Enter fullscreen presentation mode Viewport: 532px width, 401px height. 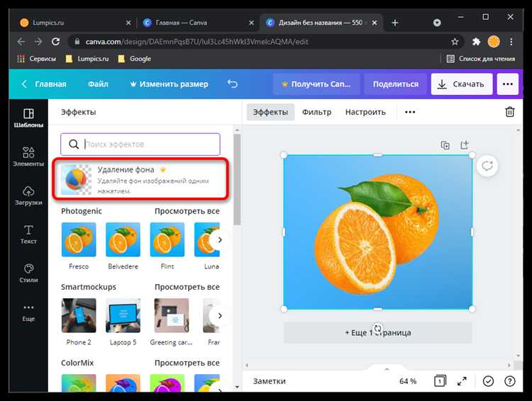pos(462,381)
